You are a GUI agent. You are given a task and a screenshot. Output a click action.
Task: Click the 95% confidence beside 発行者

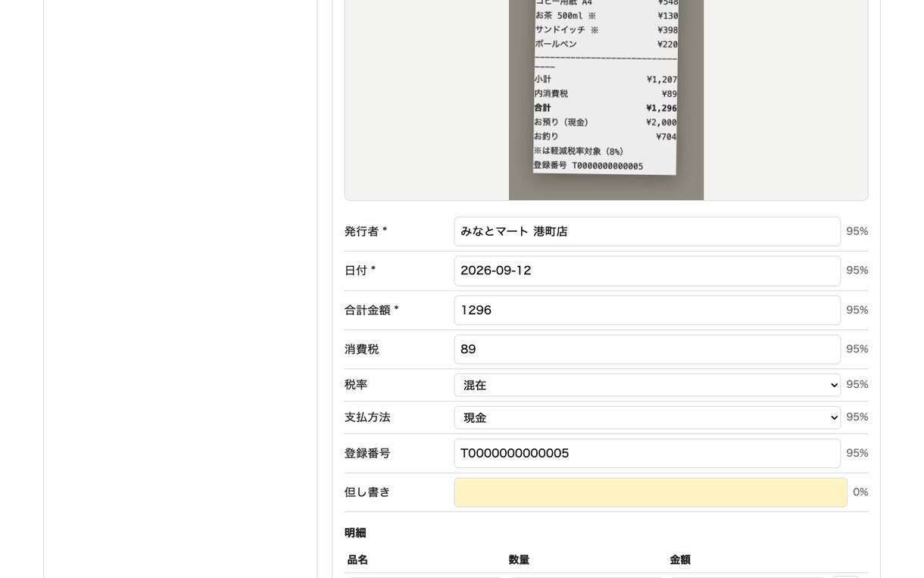coord(857,231)
